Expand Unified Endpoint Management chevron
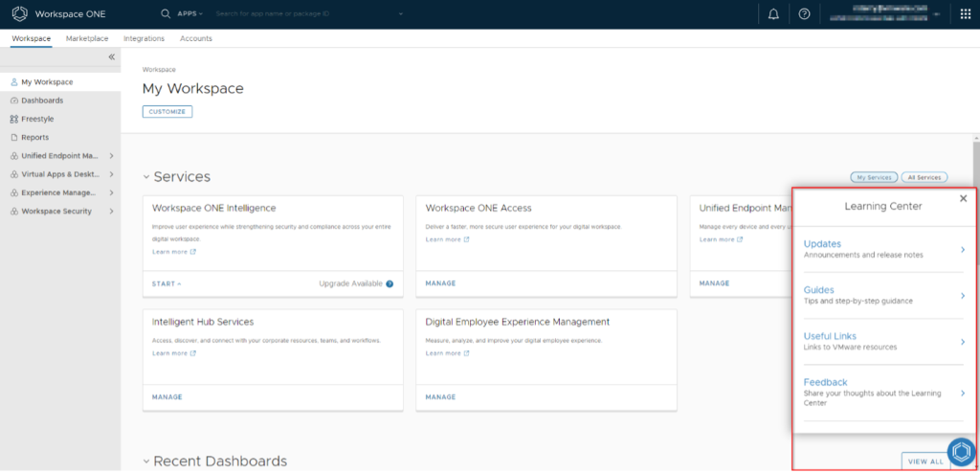The image size is (980, 473). point(111,156)
